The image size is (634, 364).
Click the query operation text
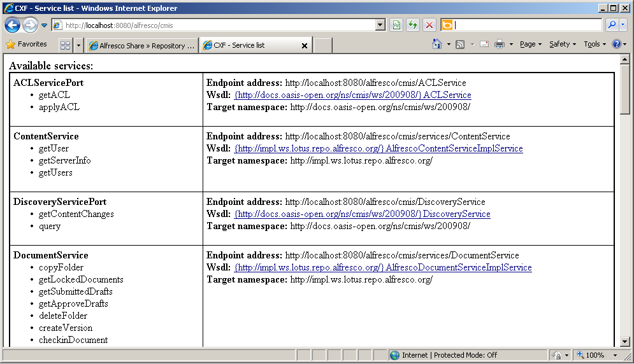(49, 227)
